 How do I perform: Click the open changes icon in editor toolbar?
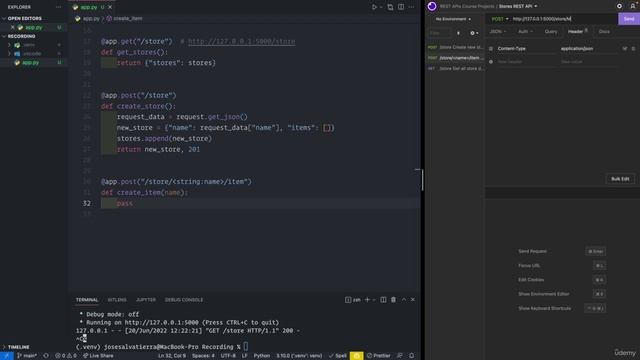390,7
